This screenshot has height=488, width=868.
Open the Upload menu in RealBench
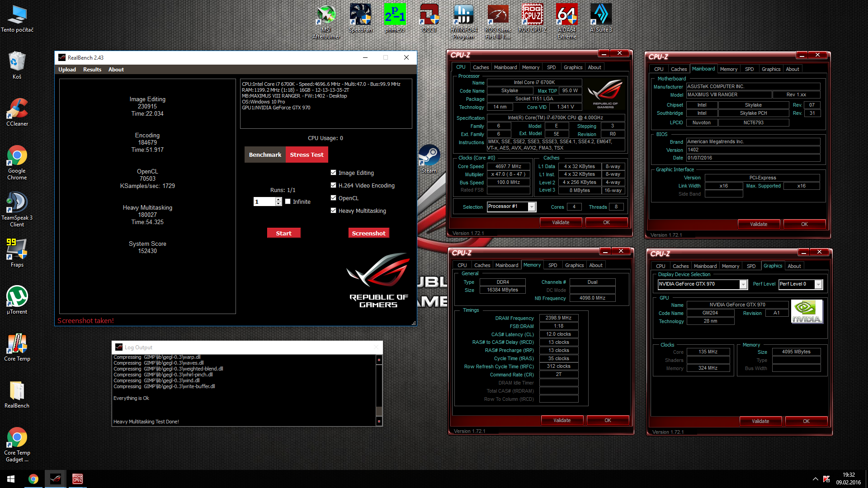pyautogui.click(x=67, y=70)
